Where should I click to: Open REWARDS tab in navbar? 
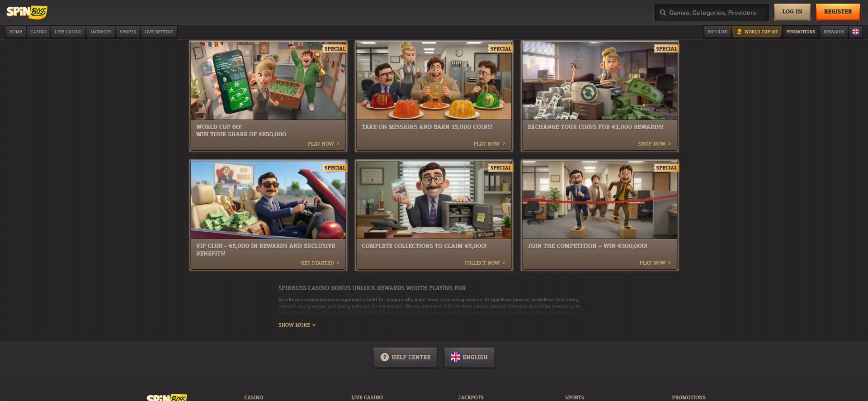coord(834,32)
